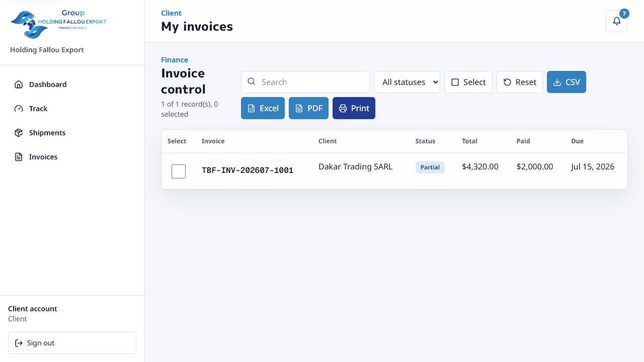The width and height of the screenshot is (644, 362).
Task: Export invoices as CSV
Action: [567, 82]
